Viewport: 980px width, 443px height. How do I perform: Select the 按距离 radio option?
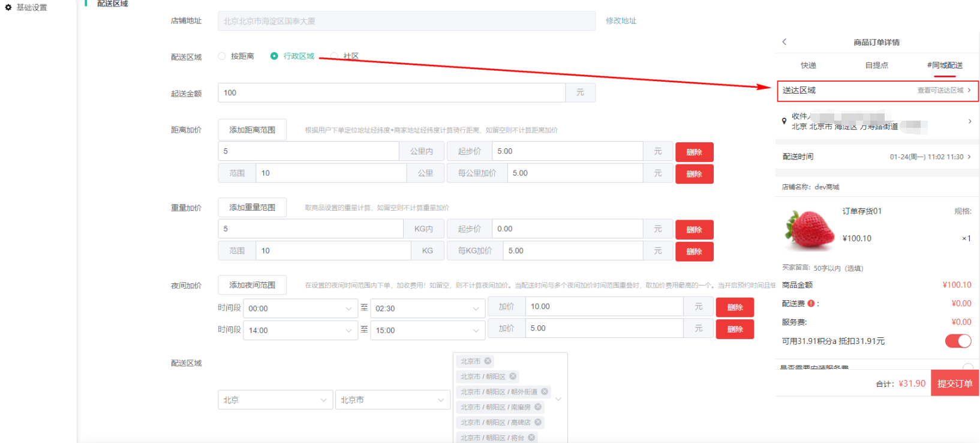click(222, 56)
